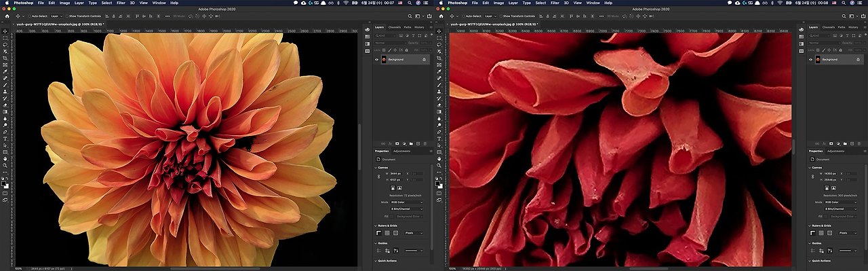Select the Move tool in left window
This screenshot has width=868, height=271.
point(5,31)
